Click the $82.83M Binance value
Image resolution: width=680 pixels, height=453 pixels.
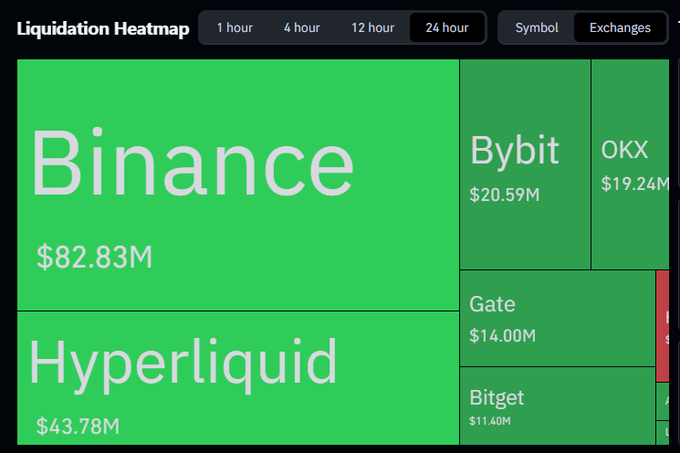(95, 257)
